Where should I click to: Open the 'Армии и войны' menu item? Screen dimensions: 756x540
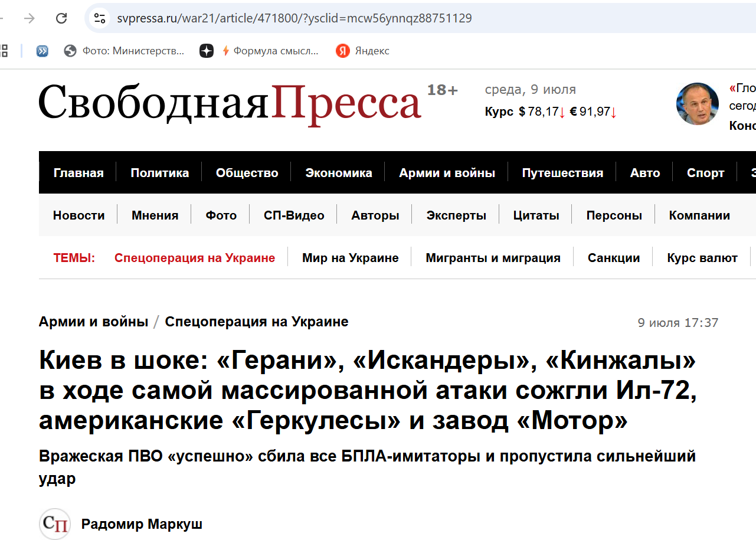pos(447,173)
